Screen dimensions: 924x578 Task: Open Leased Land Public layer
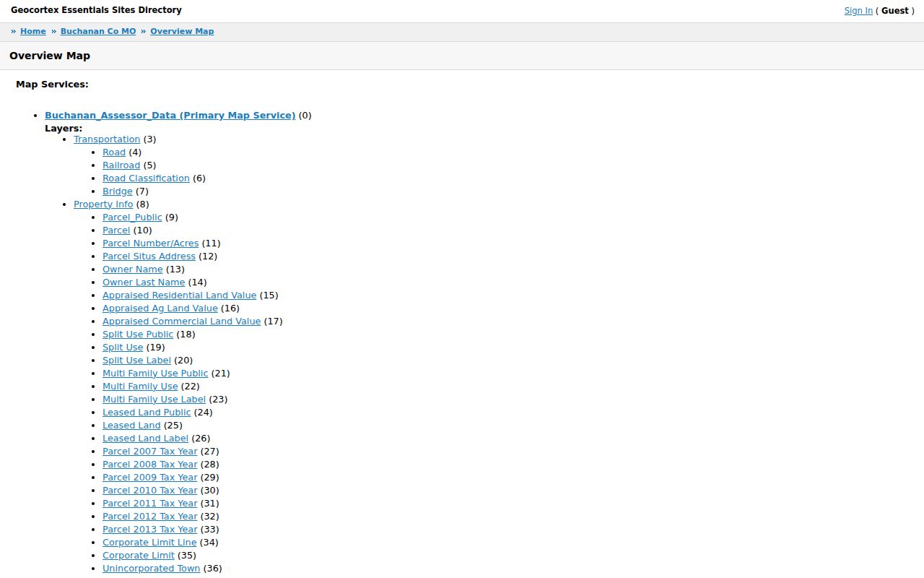coord(147,413)
